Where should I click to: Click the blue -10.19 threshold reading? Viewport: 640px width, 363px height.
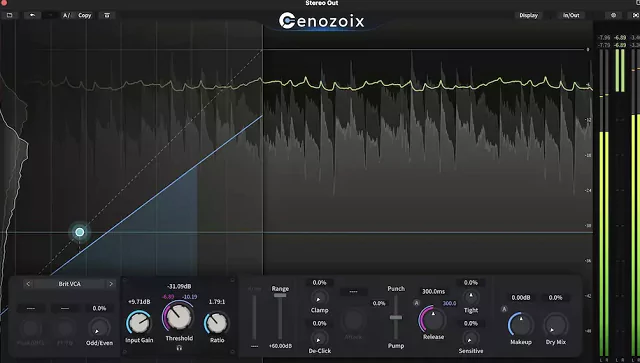point(189,297)
